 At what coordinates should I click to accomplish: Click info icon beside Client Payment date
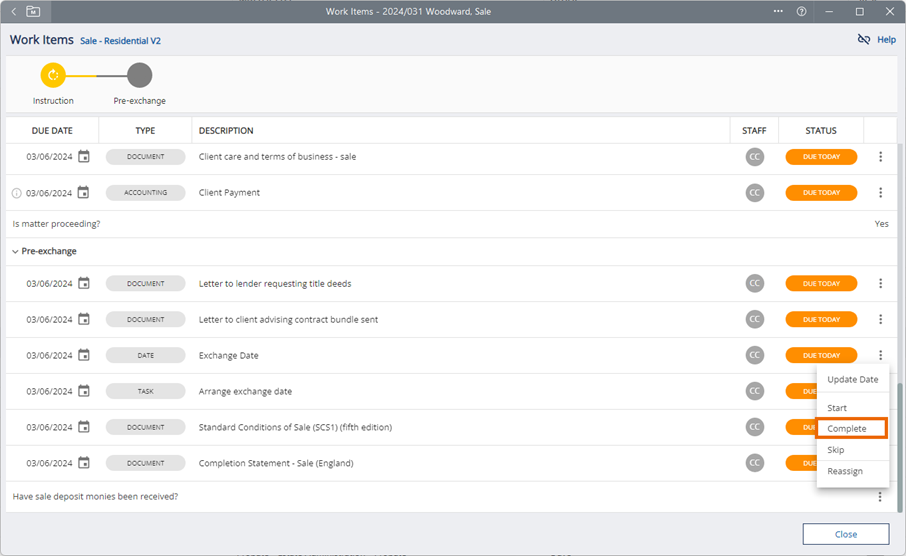(16, 193)
